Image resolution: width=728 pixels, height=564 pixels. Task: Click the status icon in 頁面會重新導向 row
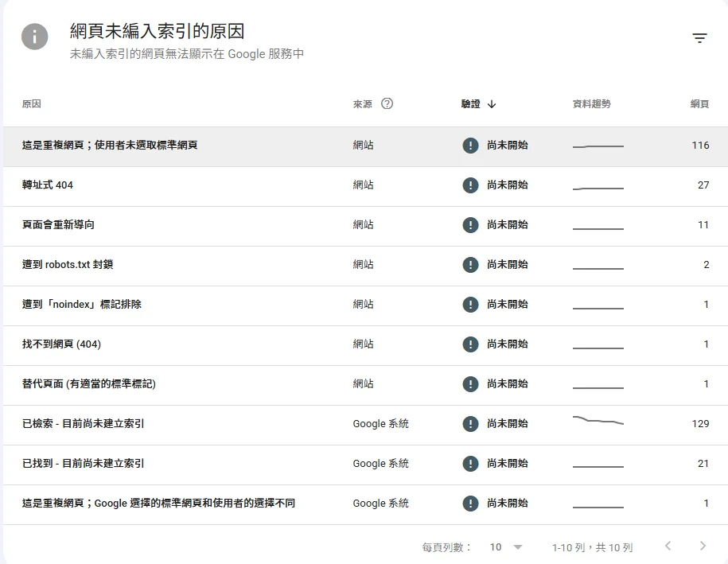(x=470, y=225)
